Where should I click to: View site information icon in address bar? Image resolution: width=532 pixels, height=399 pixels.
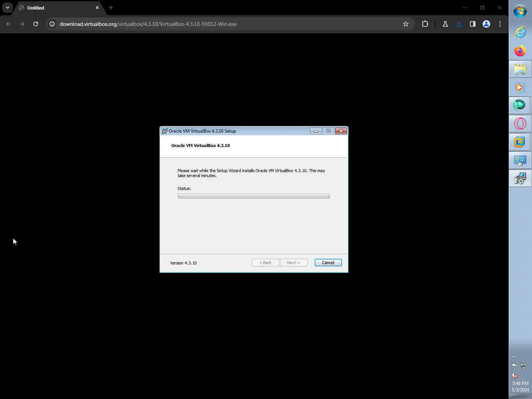52,24
